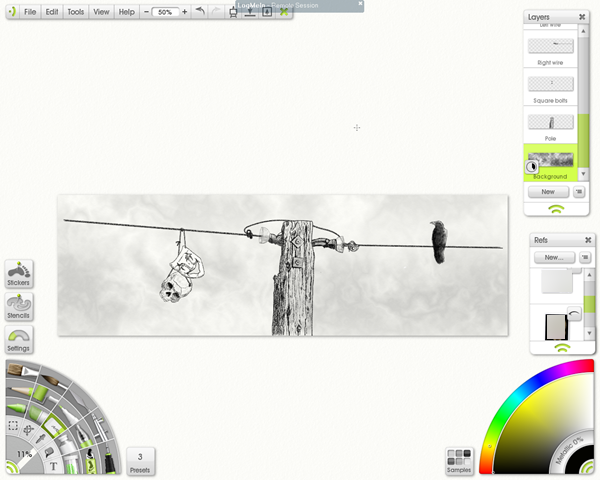The width and height of the screenshot is (600, 480).
Task: Click the Undo arrow in toolbar
Action: pyautogui.click(x=200, y=11)
